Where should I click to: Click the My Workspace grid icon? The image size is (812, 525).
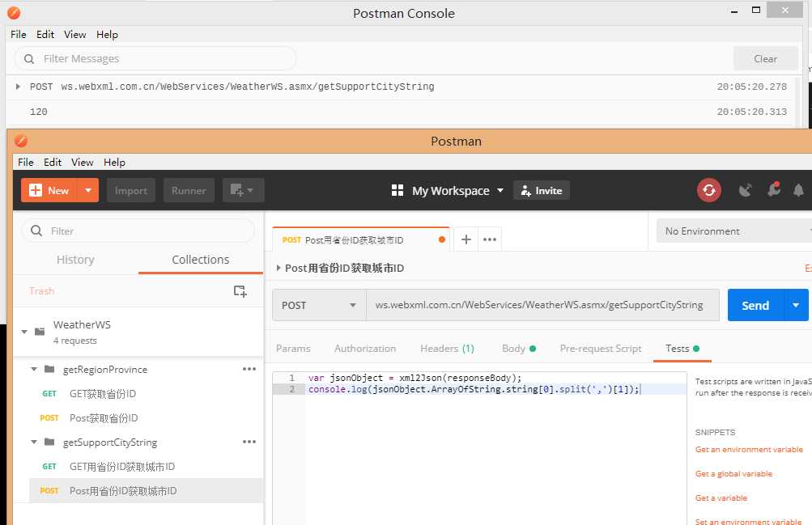pyautogui.click(x=397, y=190)
